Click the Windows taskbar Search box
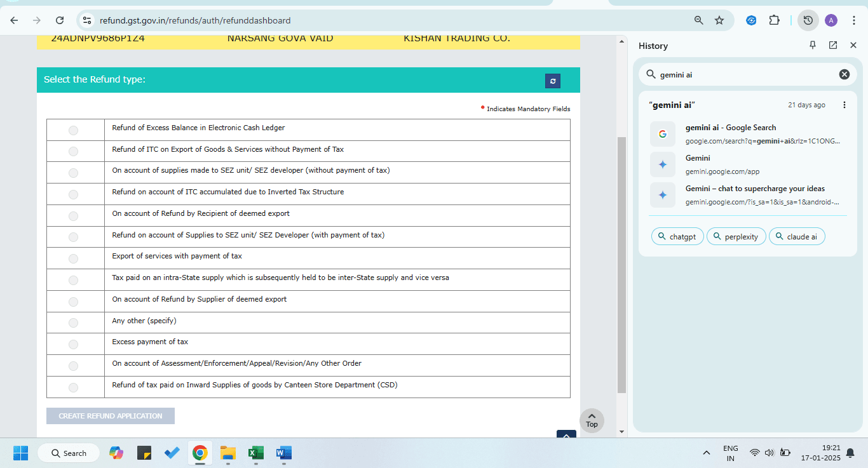The image size is (868, 468). (x=69, y=453)
